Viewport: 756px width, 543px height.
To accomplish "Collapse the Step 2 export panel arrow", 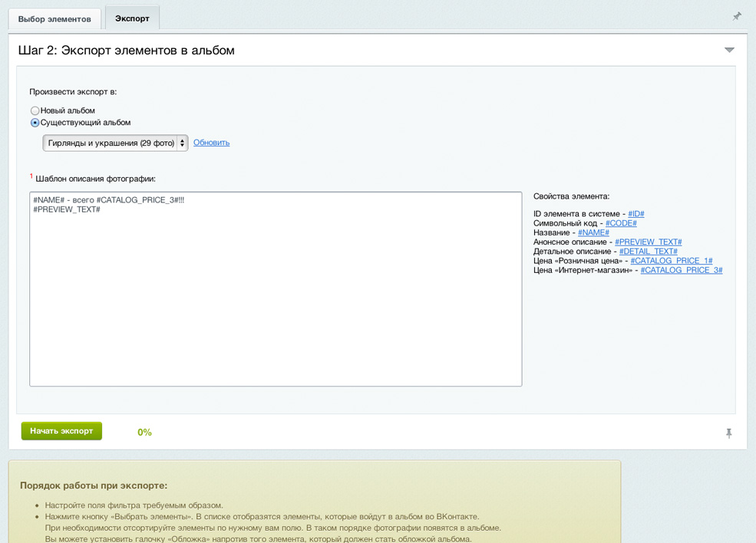I will [x=729, y=50].
